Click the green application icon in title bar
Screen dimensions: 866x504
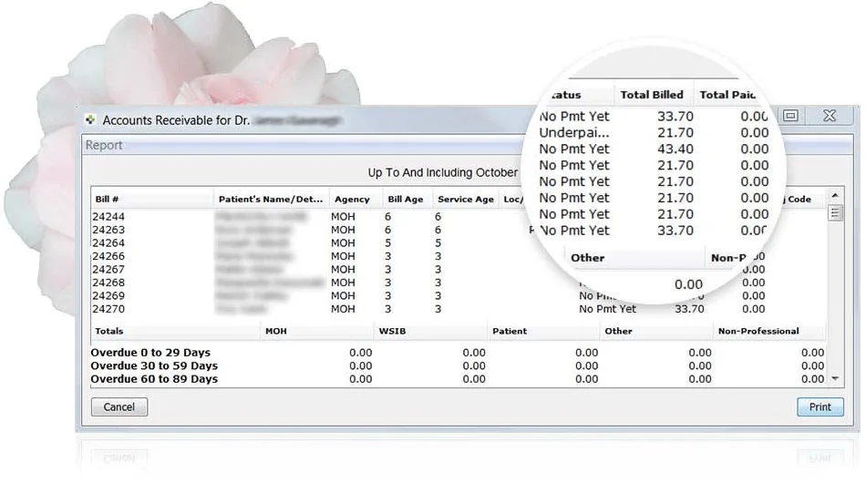(x=90, y=119)
